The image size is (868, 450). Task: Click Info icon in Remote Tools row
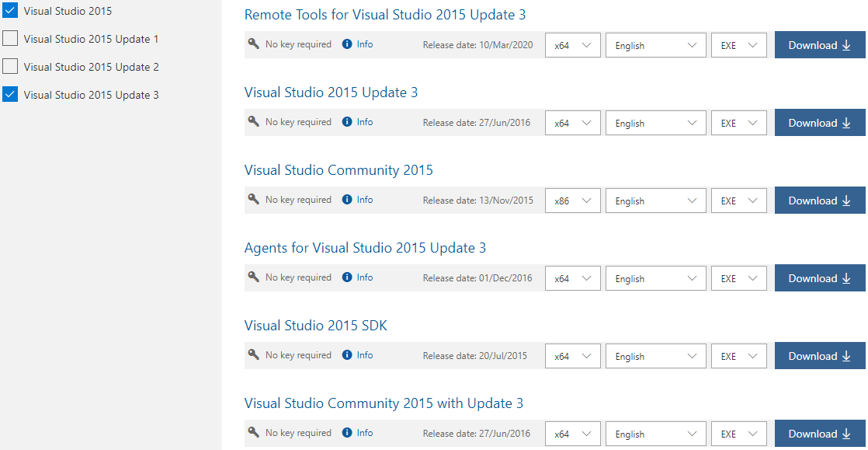click(347, 44)
